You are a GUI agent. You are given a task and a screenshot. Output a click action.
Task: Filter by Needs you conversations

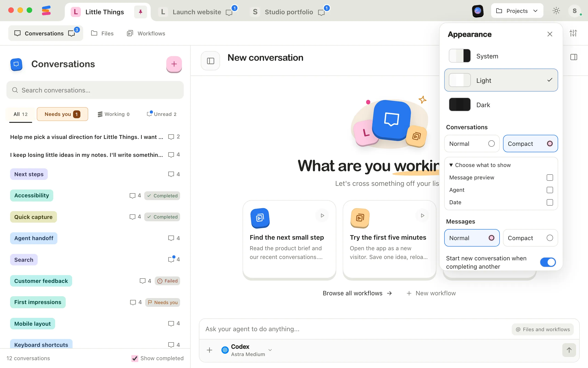point(62,114)
